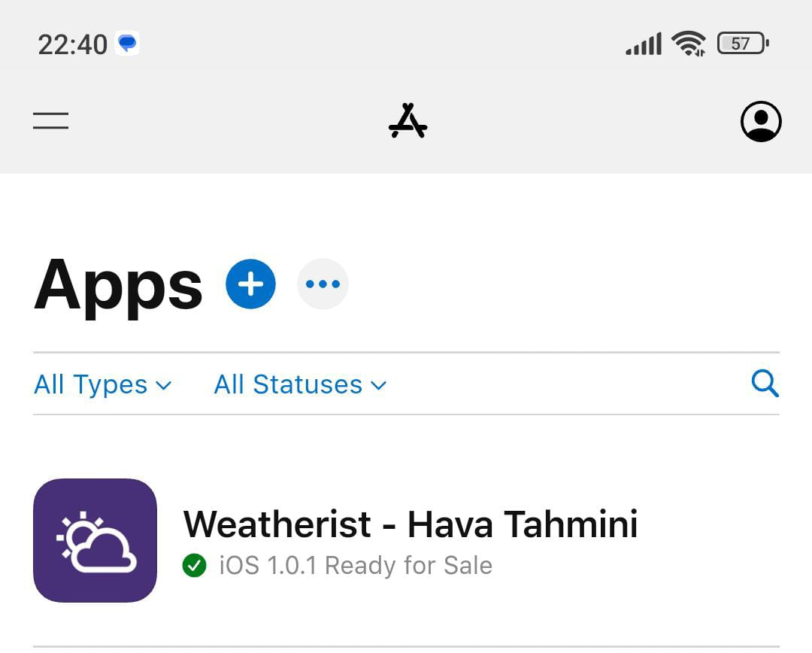Tap the blue chat notification icon
This screenshot has width=812, height=653.
[127, 44]
